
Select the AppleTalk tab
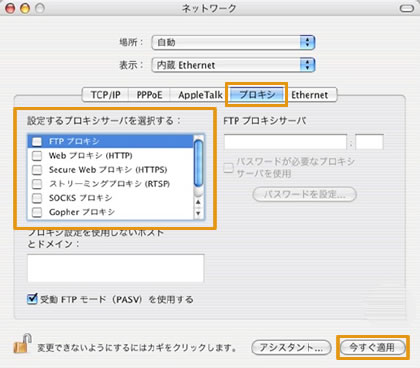pyautogui.click(x=200, y=95)
